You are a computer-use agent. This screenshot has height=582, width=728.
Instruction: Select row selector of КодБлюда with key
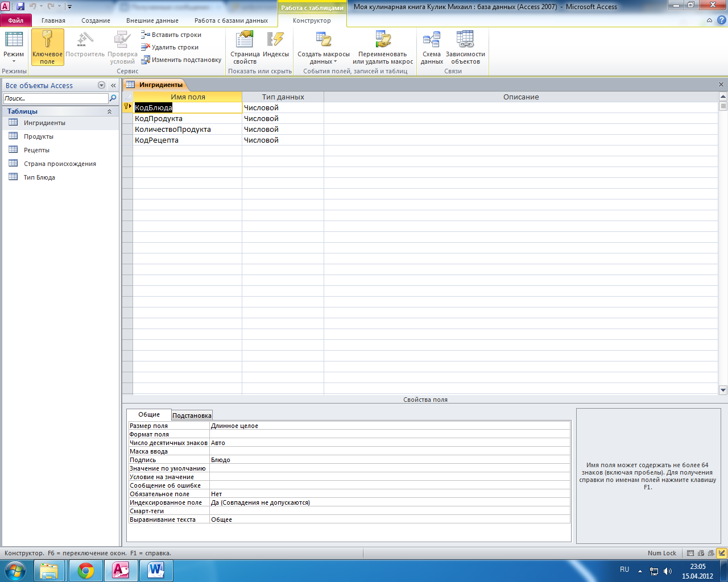[127, 107]
